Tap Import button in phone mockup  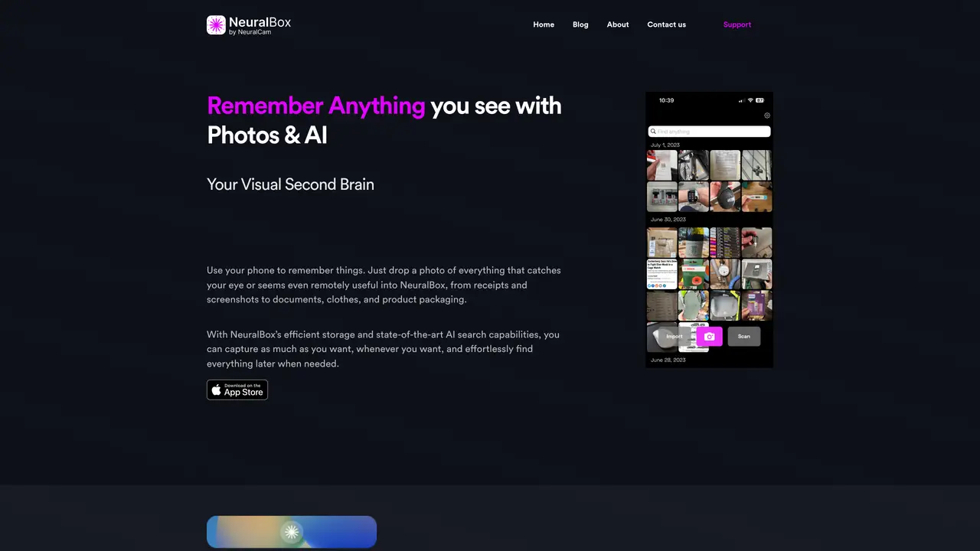click(675, 336)
